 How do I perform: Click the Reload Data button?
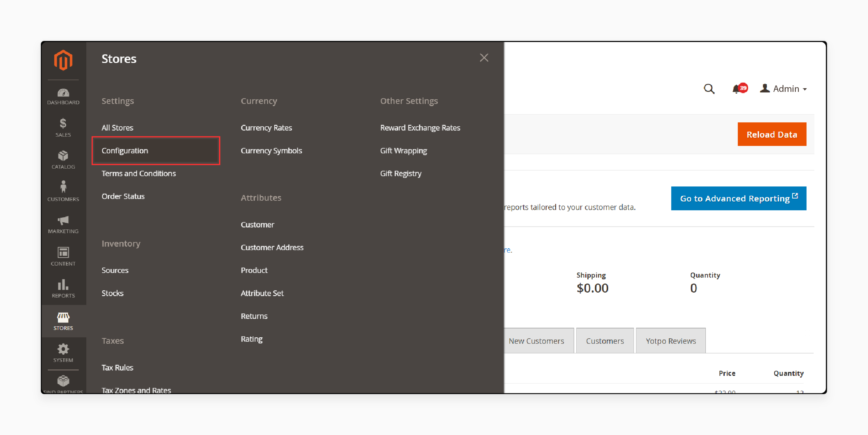(772, 134)
